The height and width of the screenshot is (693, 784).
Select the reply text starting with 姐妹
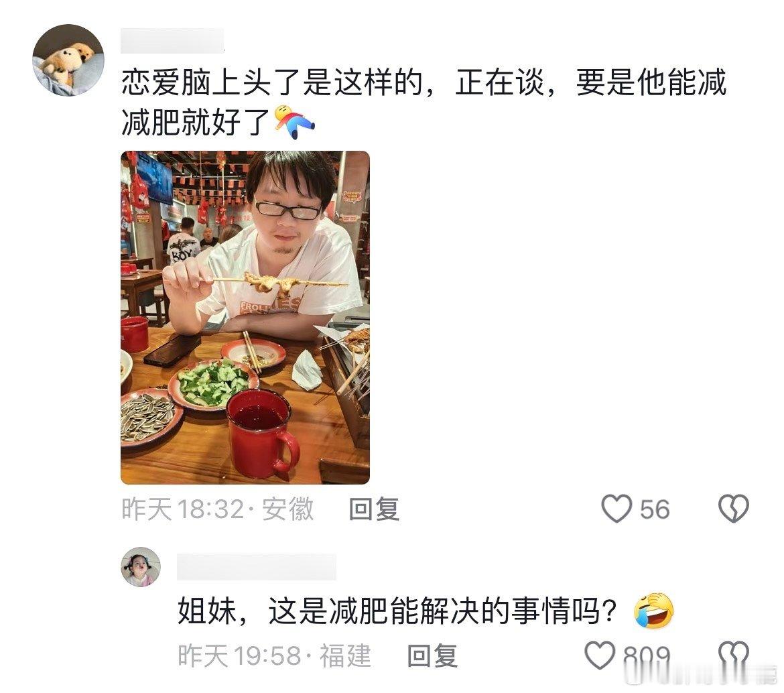coord(397,611)
